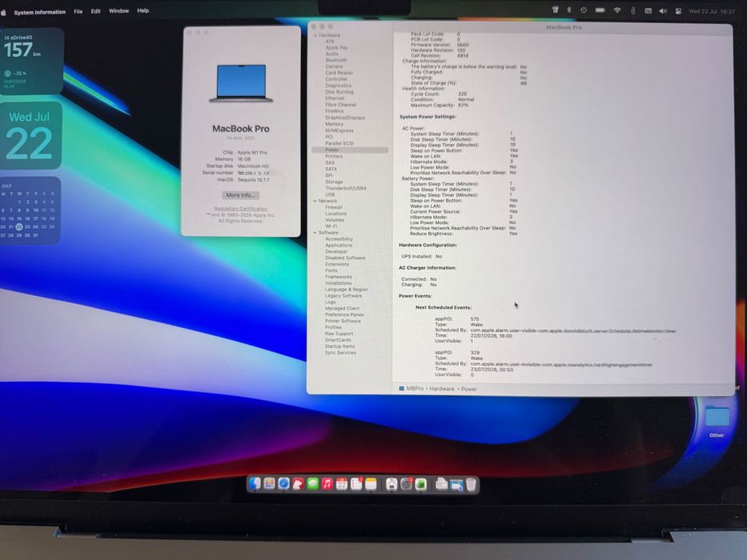747x560 pixels.
Task: Open the Music app in Dock
Action: tap(327, 484)
